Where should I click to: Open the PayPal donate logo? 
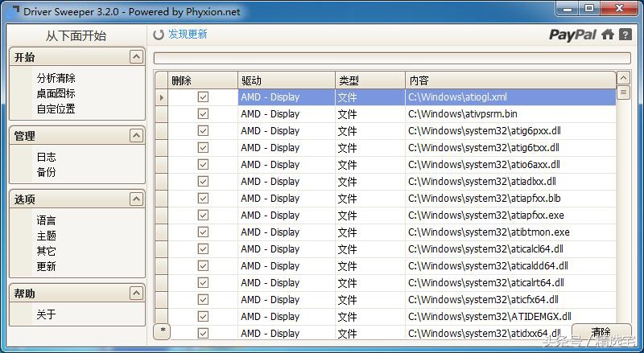click(x=573, y=35)
